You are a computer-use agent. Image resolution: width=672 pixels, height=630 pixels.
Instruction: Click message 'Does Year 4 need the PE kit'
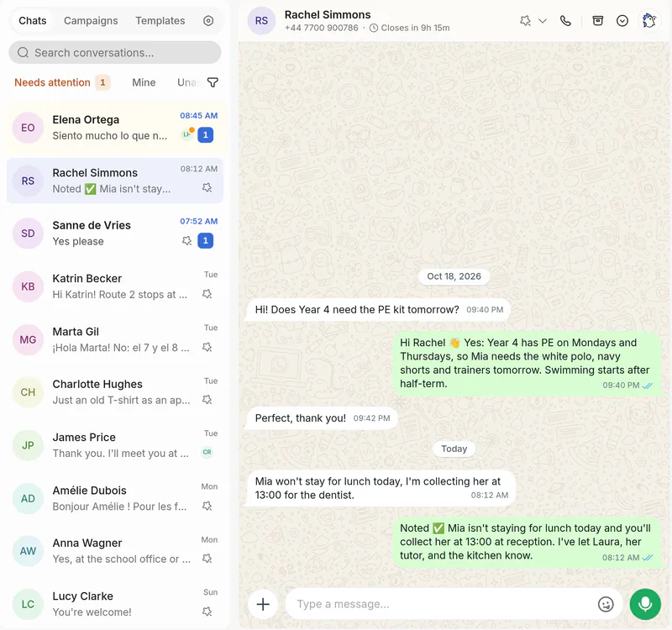379,309
